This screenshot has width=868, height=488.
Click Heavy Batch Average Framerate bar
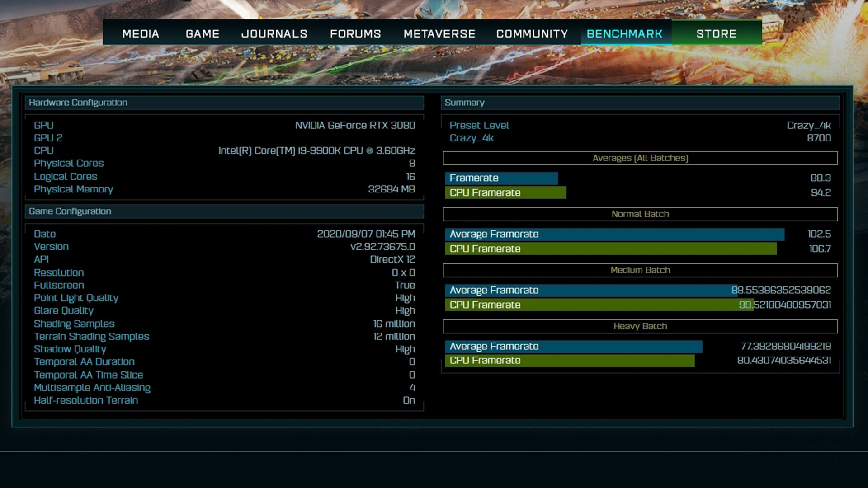point(573,347)
